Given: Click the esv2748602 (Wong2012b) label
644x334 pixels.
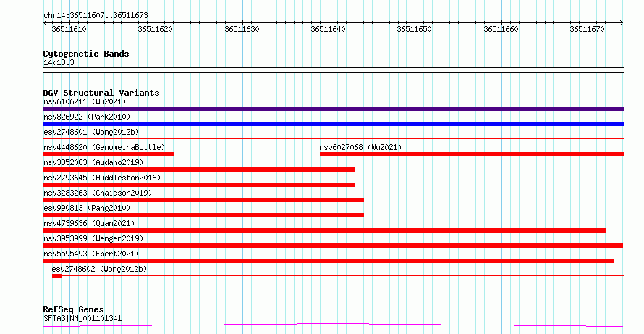Looking at the screenshot, I should coord(99,269).
